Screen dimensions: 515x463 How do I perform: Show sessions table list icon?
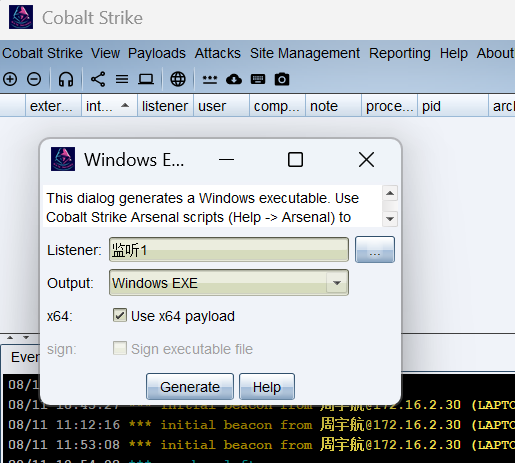[x=122, y=79]
